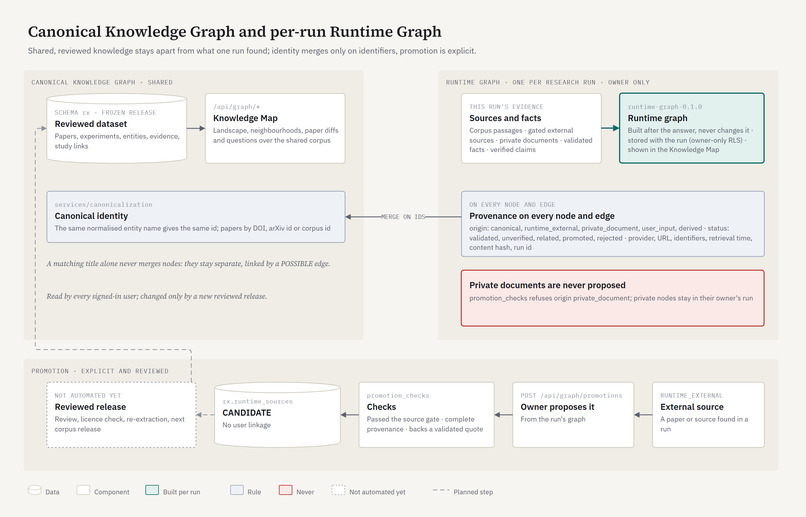Screen dimensions: 806x517
Task: Select the Reviewed dataset cylinder
Action: click(117, 128)
